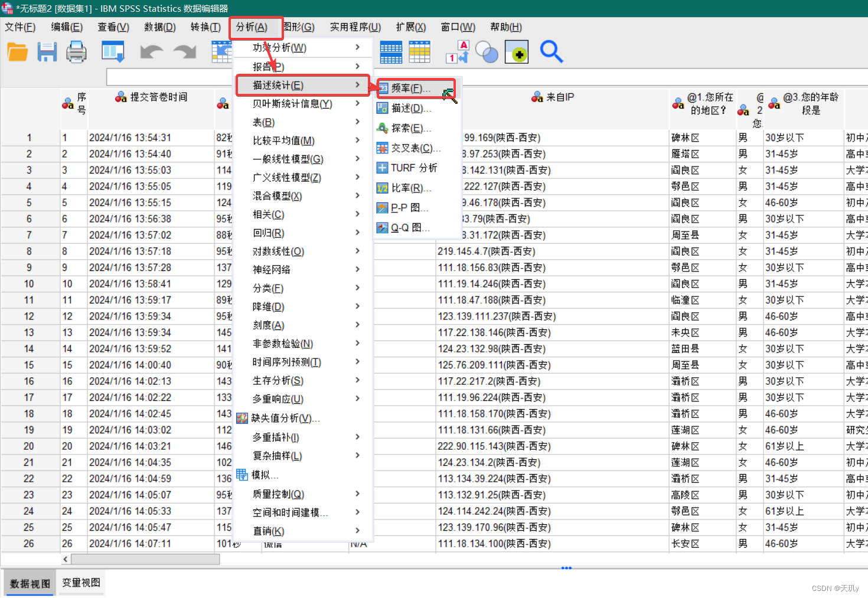The width and height of the screenshot is (868, 598).
Task: Open the 实用程序(U) menu
Action: pyautogui.click(x=355, y=27)
